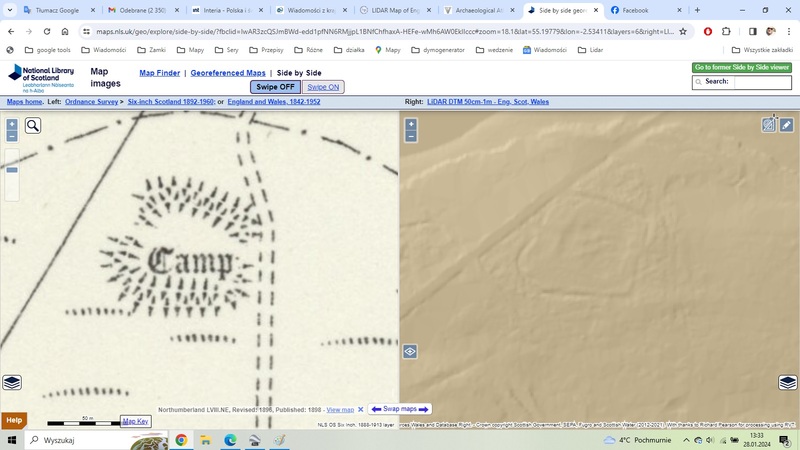Select the pencil draw tool on right map
Screen dimensions: 800x450
click(787, 125)
